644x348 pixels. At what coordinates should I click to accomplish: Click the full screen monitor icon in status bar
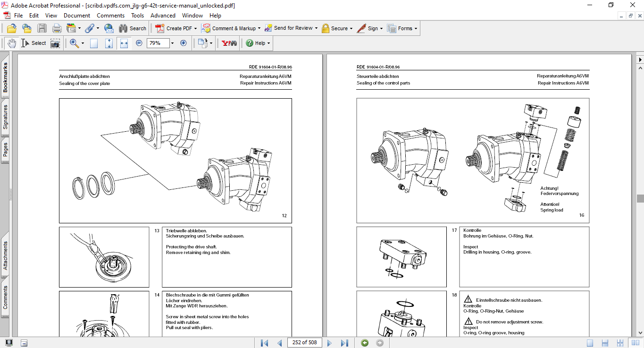click(8, 343)
